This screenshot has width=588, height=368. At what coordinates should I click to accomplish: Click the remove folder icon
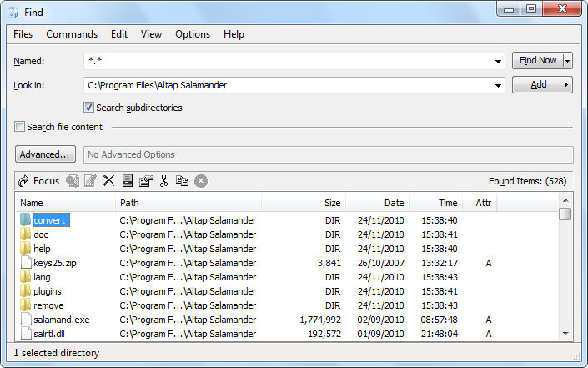(26, 305)
